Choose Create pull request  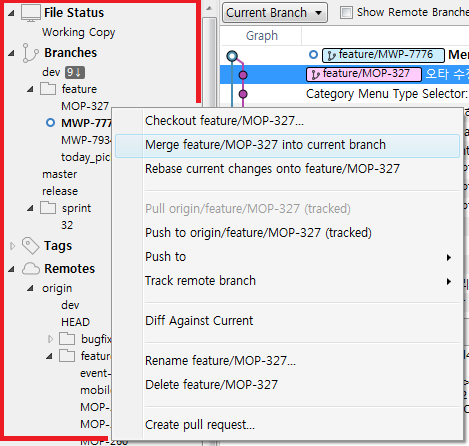[x=287, y=425]
